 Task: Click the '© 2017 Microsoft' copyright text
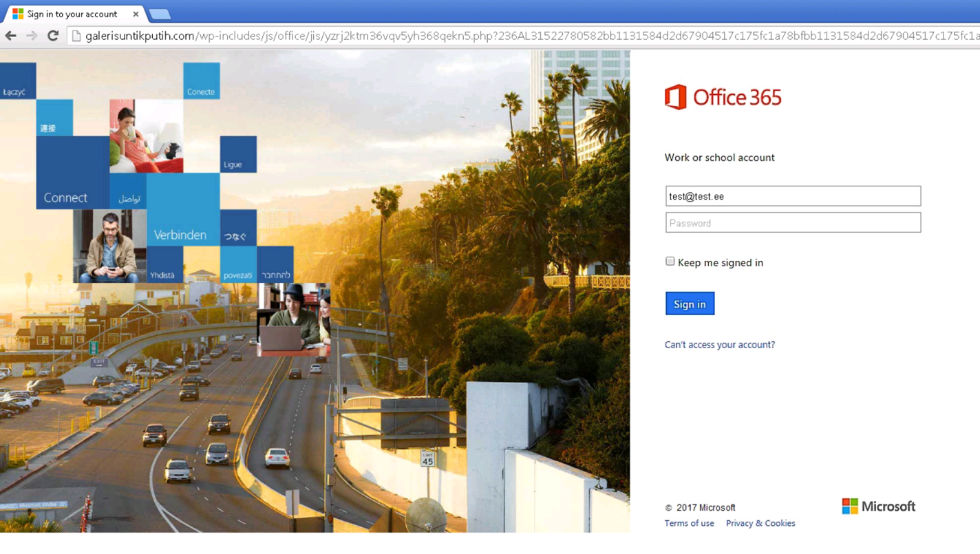[x=700, y=508]
